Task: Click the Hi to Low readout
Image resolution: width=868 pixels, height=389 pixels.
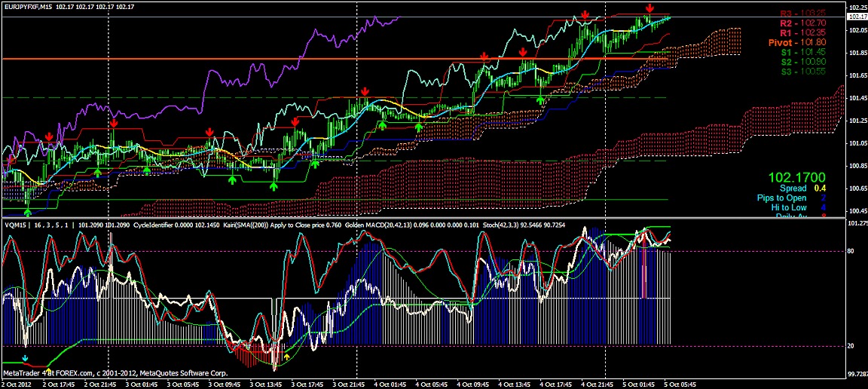Action: (798, 207)
